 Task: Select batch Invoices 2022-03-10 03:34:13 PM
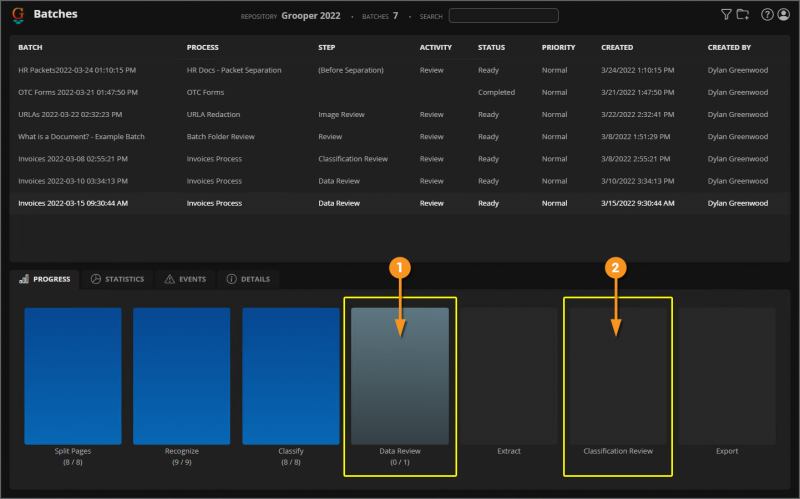click(73, 181)
